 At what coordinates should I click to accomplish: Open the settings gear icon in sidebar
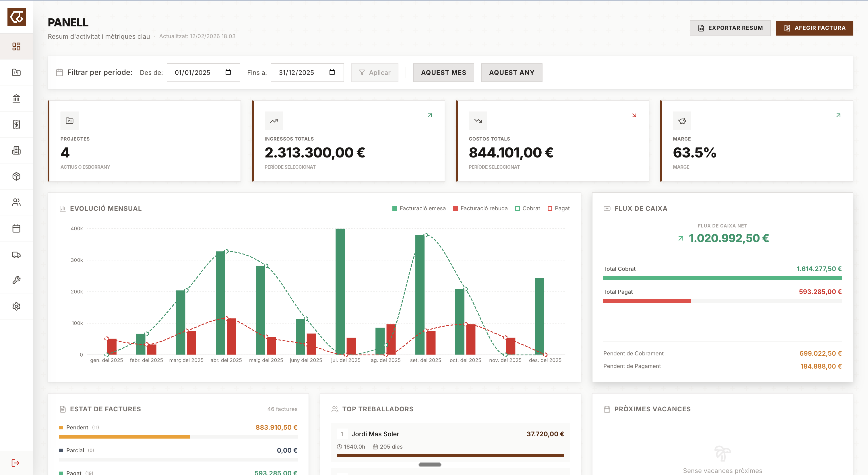pyautogui.click(x=16, y=306)
